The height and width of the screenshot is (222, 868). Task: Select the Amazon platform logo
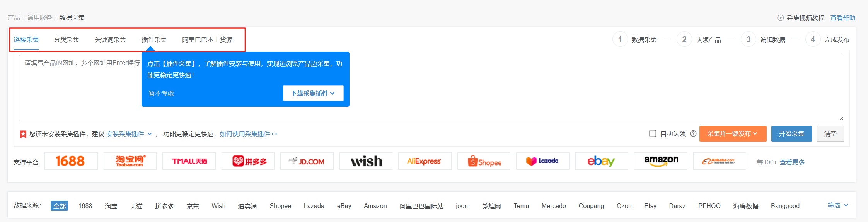tap(661, 161)
